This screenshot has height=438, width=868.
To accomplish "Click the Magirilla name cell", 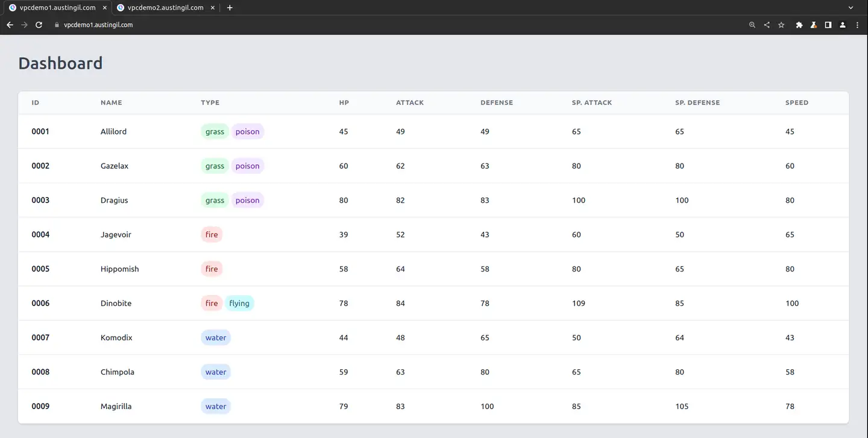I will click(116, 407).
